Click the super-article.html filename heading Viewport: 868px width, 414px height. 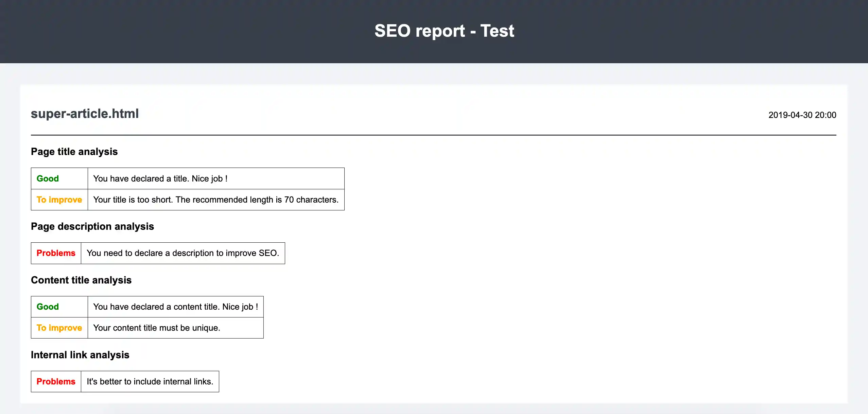85,114
